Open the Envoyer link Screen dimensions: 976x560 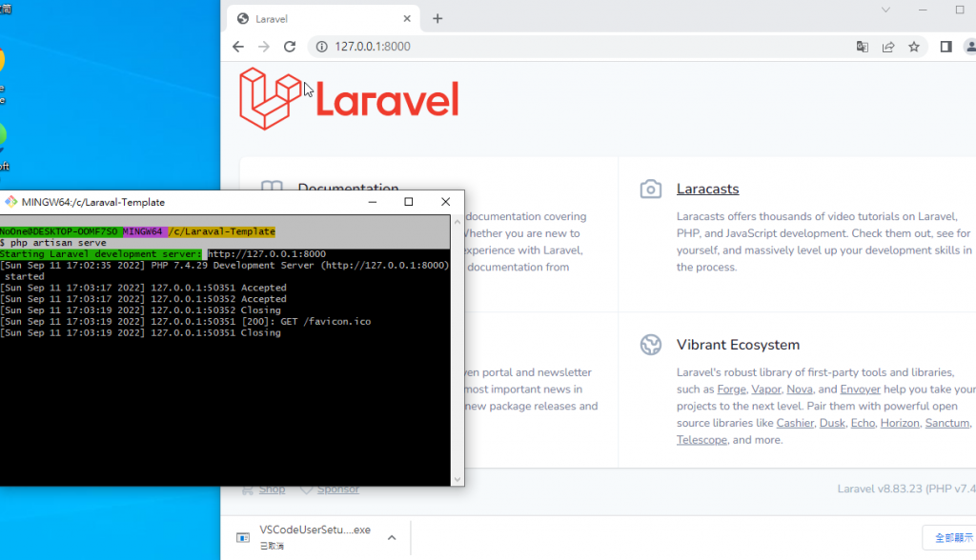(x=861, y=390)
